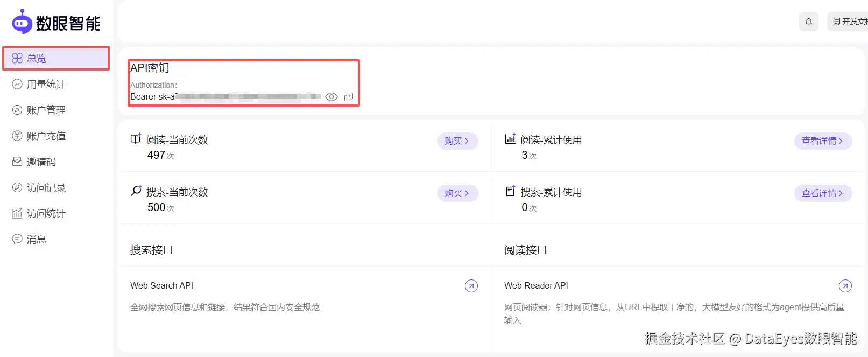Click the 搜索接口 section heading

(x=152, y=250)
